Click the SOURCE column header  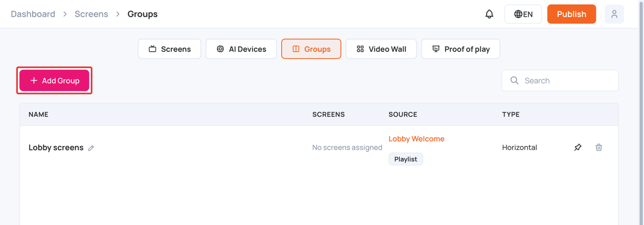pyautogui.click(x=402, y=114)
